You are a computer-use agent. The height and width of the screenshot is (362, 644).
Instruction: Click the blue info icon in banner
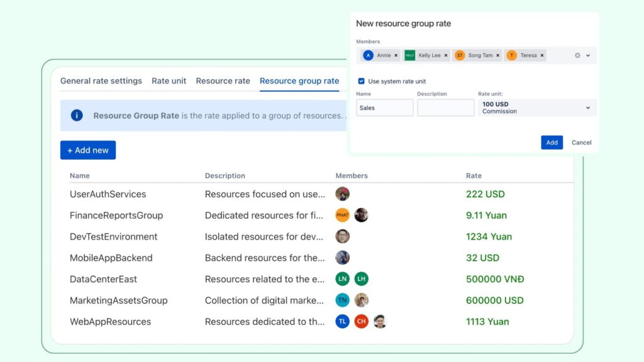(77, 116)
